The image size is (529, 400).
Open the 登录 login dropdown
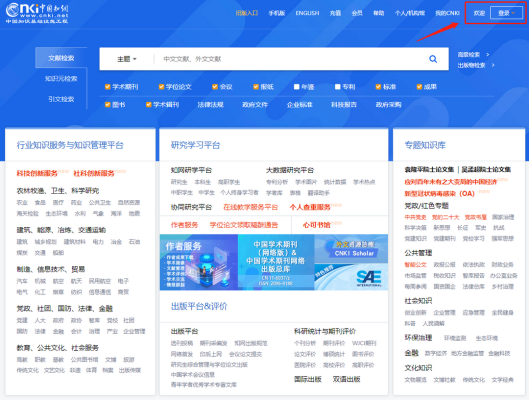click(x=506, y=13)
